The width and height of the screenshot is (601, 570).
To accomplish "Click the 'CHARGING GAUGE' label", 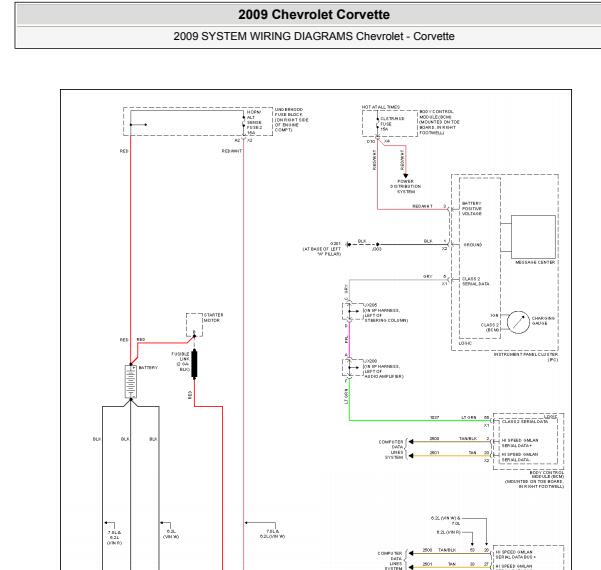I will 543,321.
